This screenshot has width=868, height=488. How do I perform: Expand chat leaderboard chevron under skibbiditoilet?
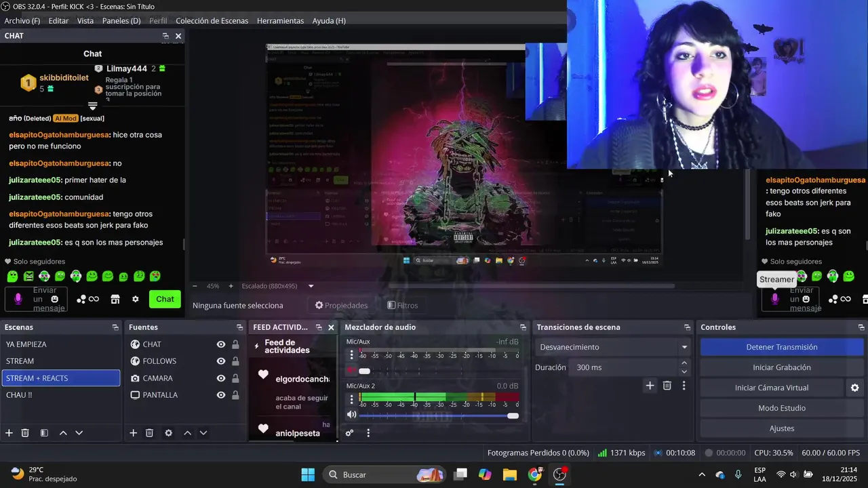pos(93,106)
